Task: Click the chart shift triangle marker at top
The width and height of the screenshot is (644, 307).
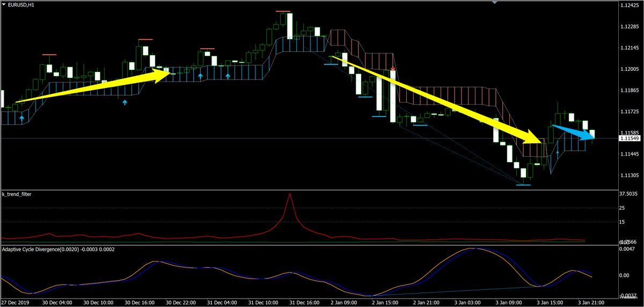Action: click(495, 3)
